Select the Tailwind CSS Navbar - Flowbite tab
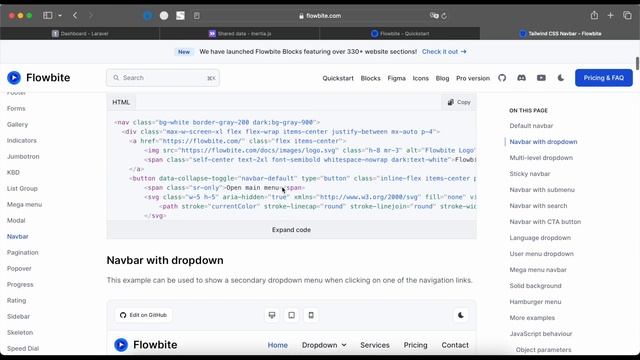The width and height of the screenshot is (640, 360). click(560, 33)
